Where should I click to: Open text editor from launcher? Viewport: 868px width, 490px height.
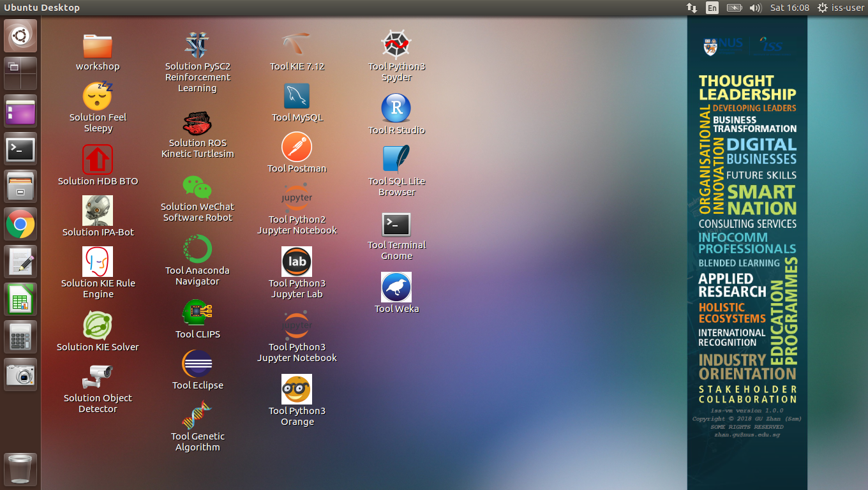(20, 262)
